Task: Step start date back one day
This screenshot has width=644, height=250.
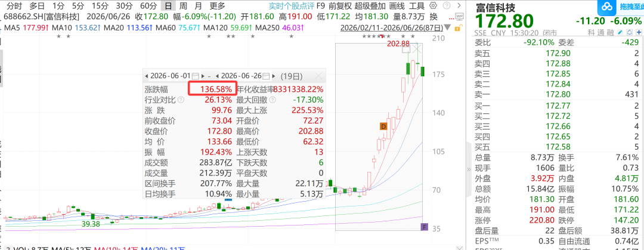Action: 146,76
